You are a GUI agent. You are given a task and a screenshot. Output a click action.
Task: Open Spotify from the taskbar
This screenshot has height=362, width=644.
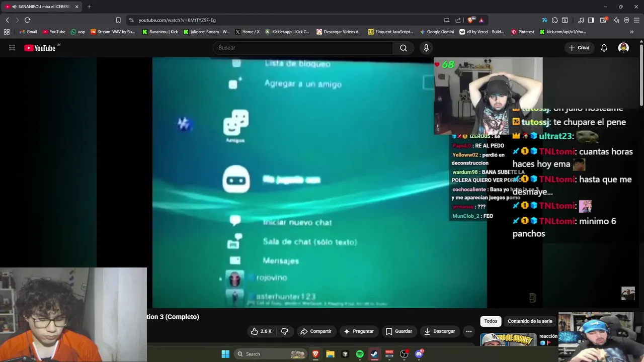pyautogui.click(x=360, y=354)
